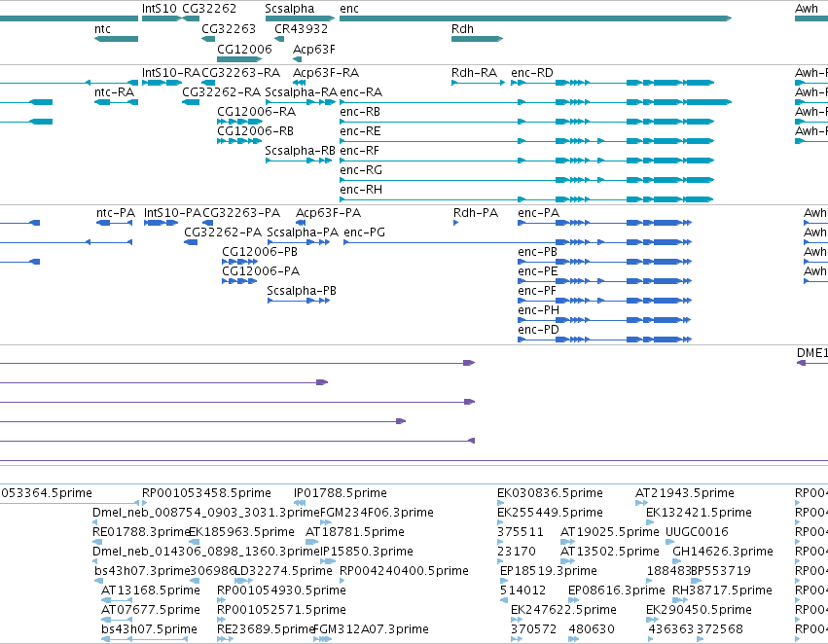This screenshot has height=644, width=828.
Task: Click the enc-RD transcript label
Action: click(x=532, y=72)
